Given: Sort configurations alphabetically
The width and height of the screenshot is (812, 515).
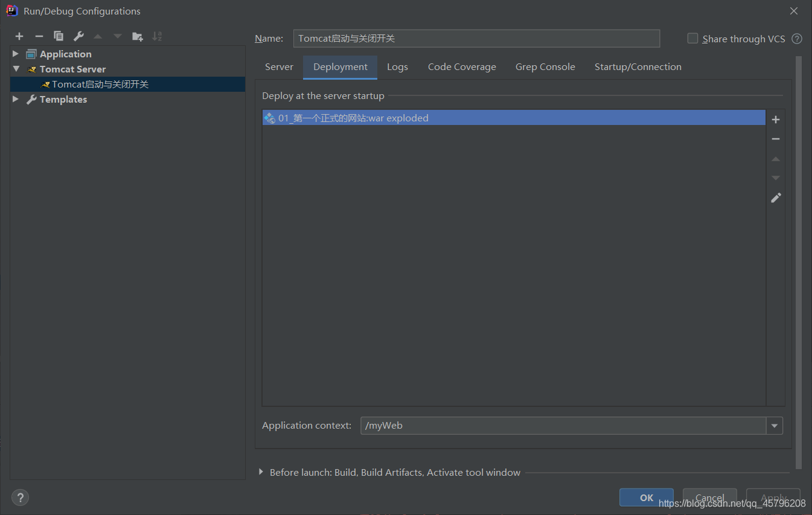Looking at the screenshot, I should pyautogui.click(x=157, y=36).
